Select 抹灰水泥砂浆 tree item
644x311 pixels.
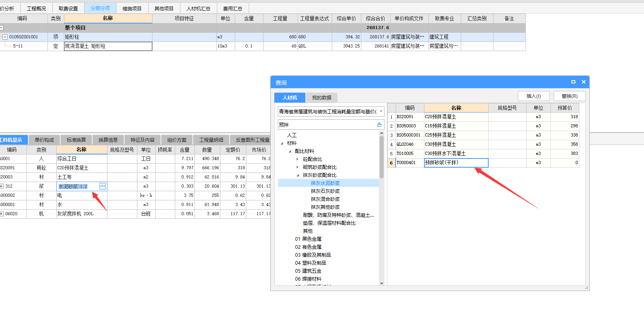click(325, 183)
